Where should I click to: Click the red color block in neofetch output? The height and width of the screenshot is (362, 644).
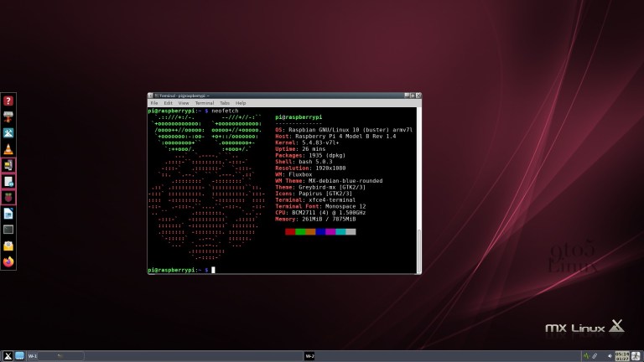click(290, 231)
